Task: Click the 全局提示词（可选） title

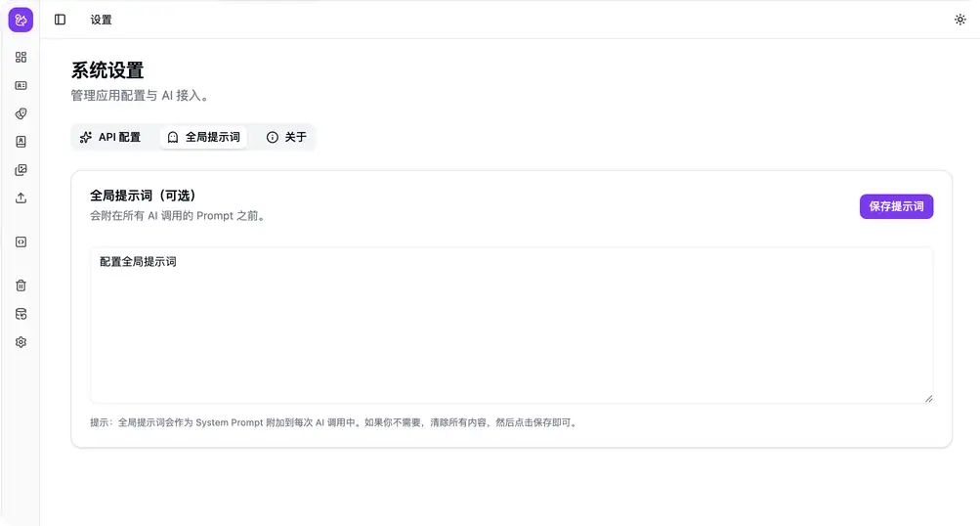Action: 143,196
